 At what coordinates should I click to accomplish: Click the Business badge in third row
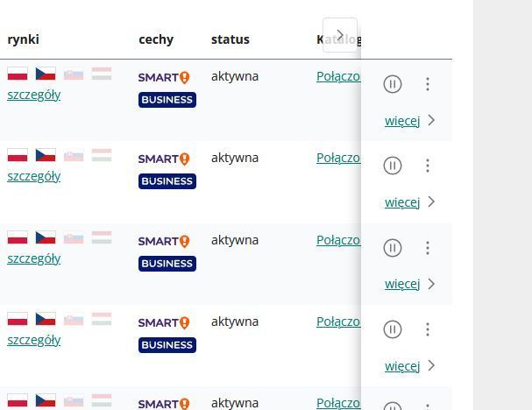(167, 264)
